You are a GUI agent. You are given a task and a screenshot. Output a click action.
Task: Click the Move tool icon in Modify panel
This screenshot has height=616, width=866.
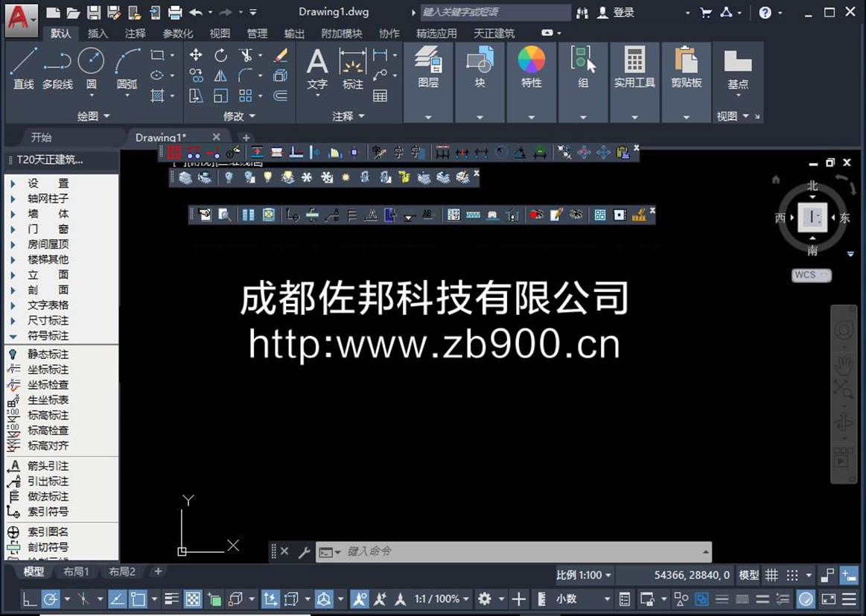pyautogui.click(x=196, y=54)
